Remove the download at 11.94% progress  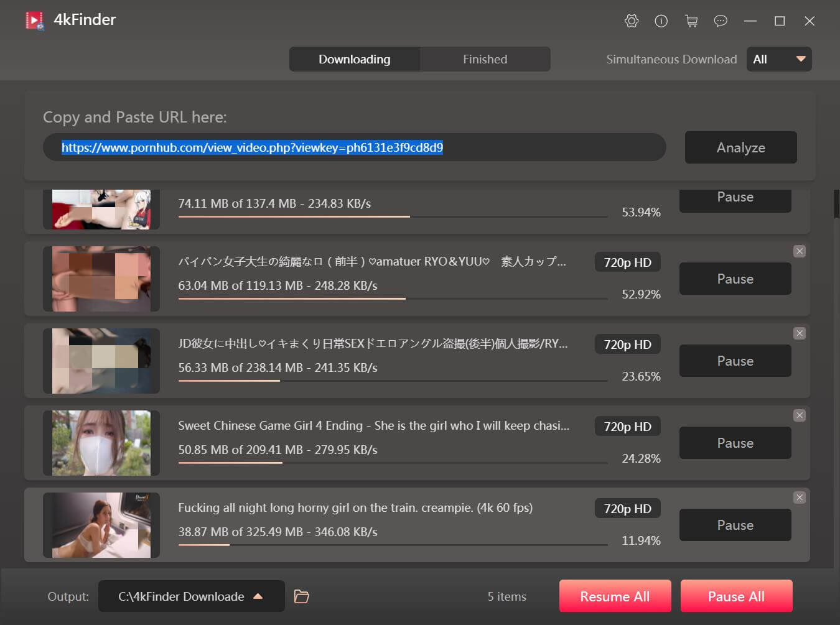click(800, 498)
